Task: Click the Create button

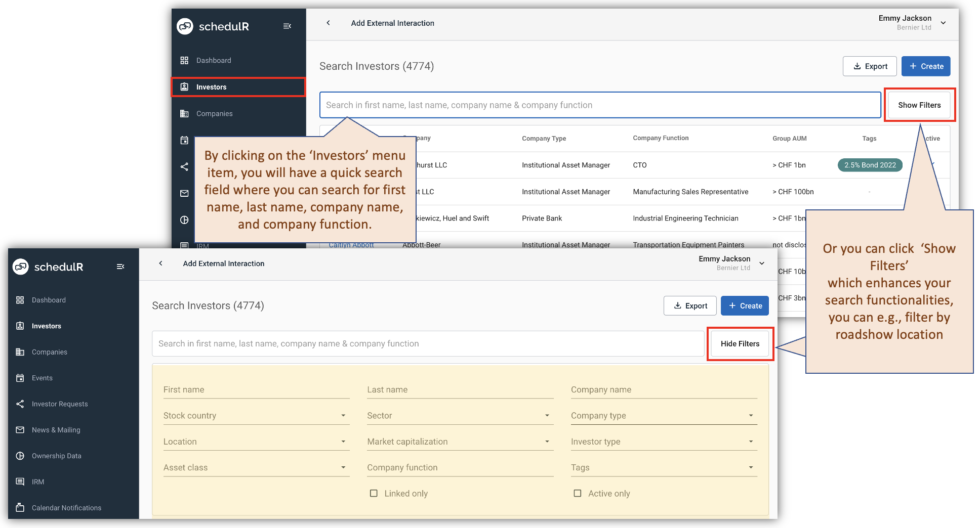Action: [745, 305]
